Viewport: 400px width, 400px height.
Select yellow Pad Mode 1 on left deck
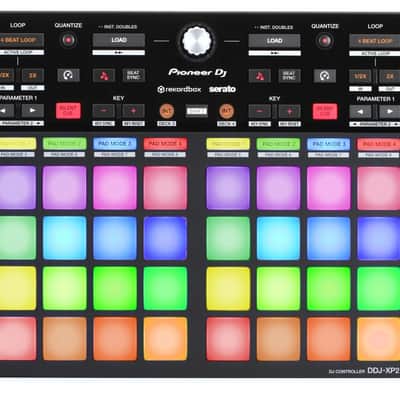(17, 144)
